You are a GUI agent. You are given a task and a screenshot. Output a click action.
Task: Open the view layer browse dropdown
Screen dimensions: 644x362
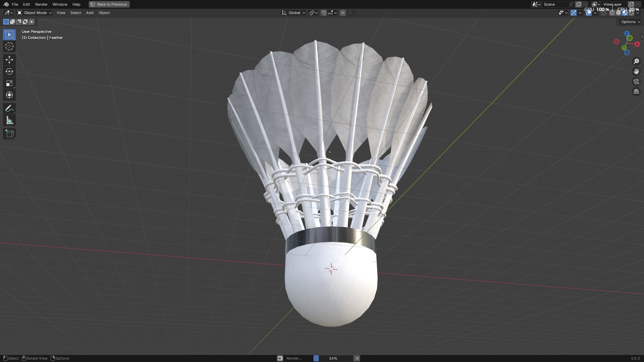point(596,4)
